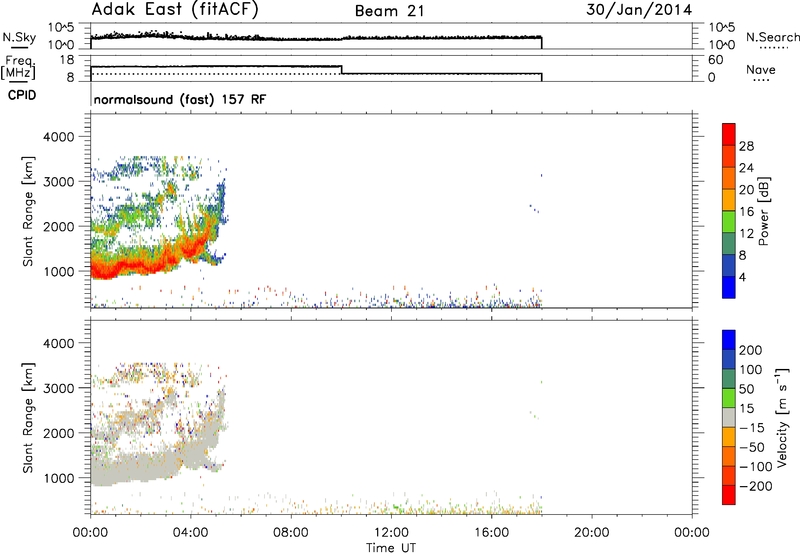Click the date '30/Jan/2014'
Viewport: 800px width, 554px height.
[x=639, y=10]
